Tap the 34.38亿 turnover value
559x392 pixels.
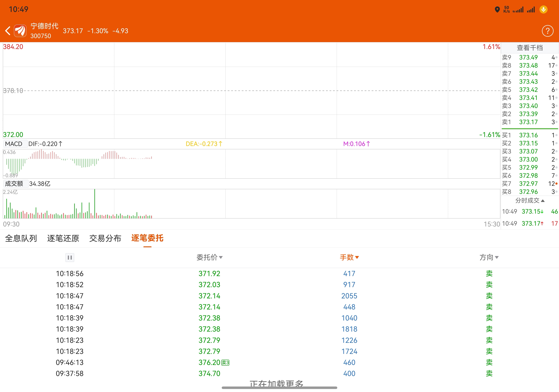[40, 184]
